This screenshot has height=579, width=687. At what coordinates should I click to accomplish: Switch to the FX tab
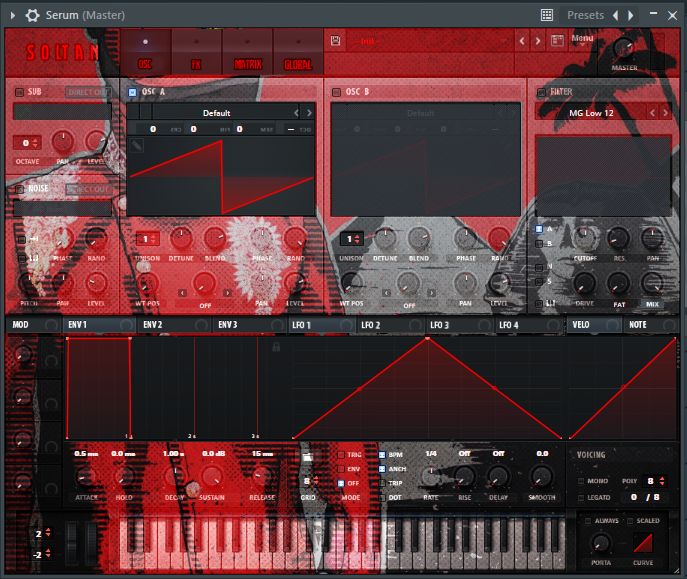coord(196,53)
